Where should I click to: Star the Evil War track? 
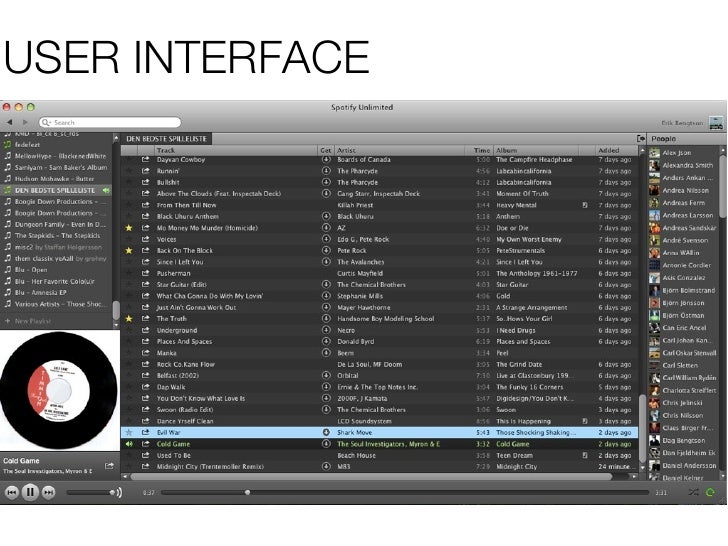[x=129, y=433]
